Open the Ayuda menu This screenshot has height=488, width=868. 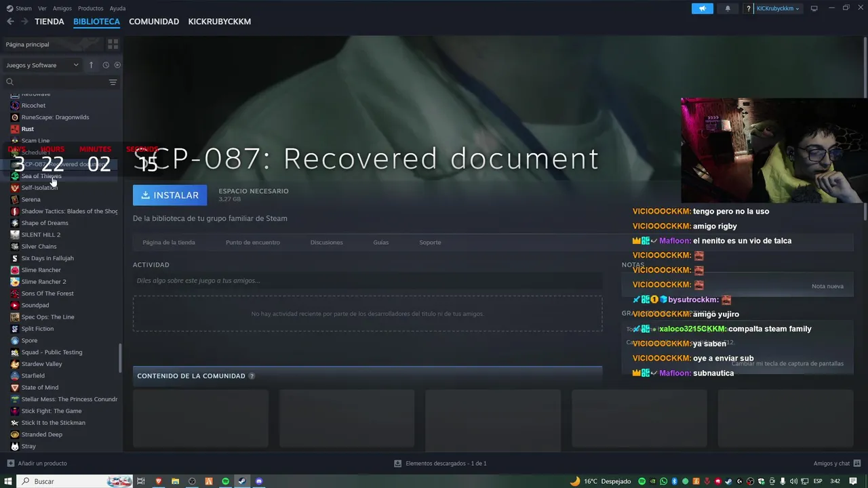pyautogui.click(x=117, y=8)
